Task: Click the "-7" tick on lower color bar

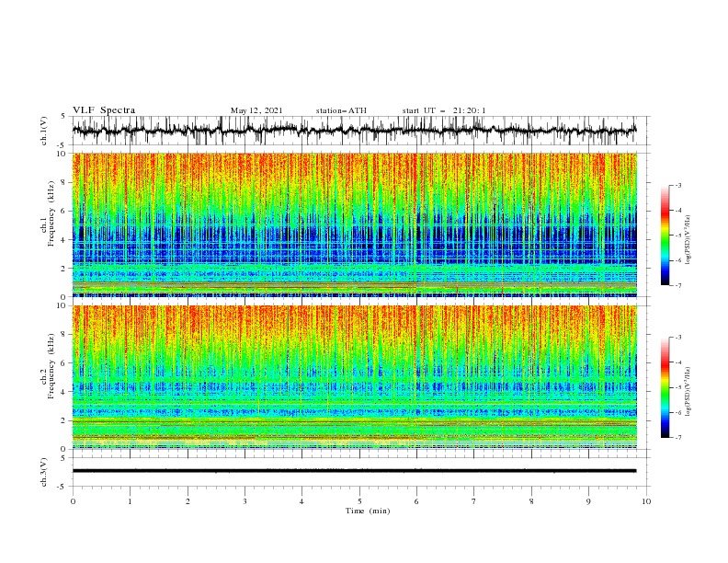Action: (x=677, y=438)
